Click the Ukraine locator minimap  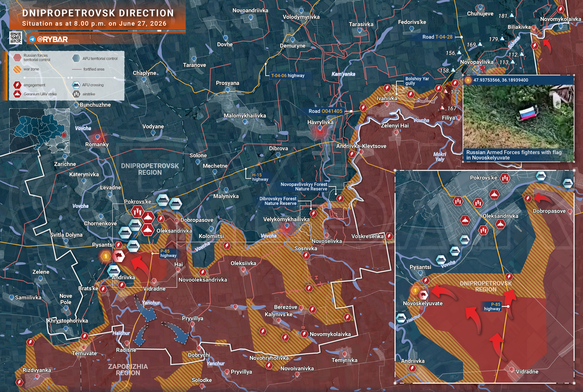[x=39, y=131]
